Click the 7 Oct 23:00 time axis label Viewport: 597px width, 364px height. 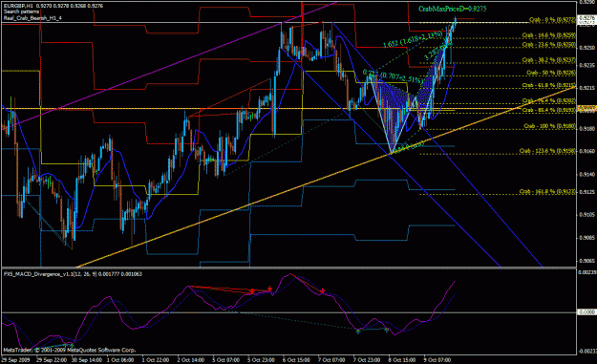coord(367,360)
